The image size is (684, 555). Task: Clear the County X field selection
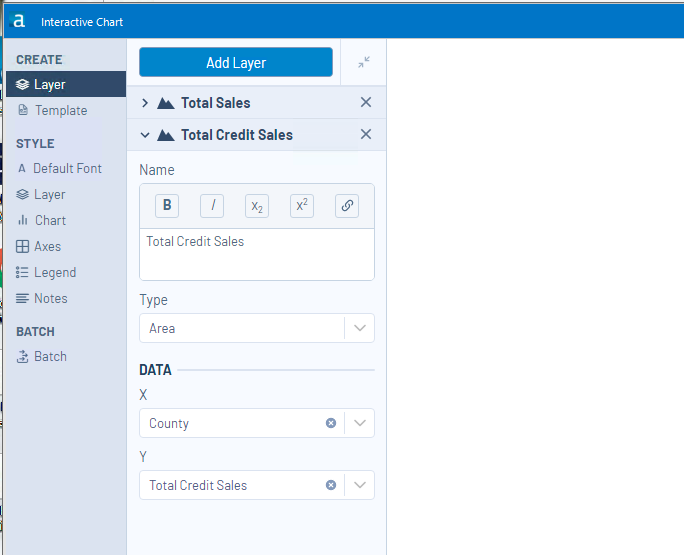pyautogui.click(x=331, y=423)
